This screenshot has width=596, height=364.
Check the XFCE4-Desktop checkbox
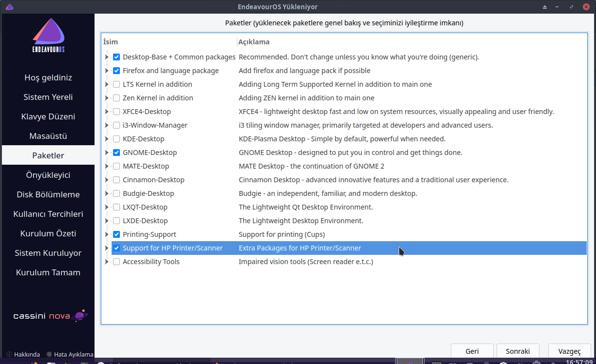[116, 112]
